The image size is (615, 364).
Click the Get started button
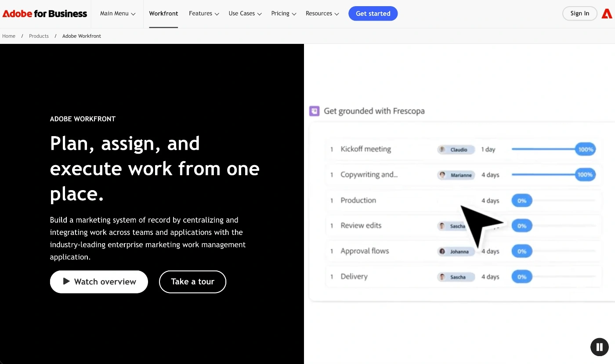[x=373, y=14]
